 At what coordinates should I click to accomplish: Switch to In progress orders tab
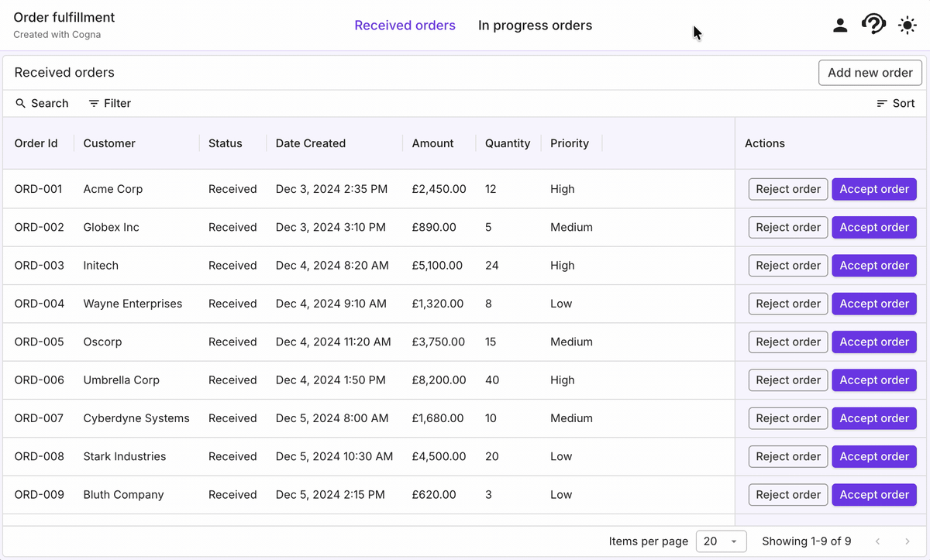tap(535, 26)
